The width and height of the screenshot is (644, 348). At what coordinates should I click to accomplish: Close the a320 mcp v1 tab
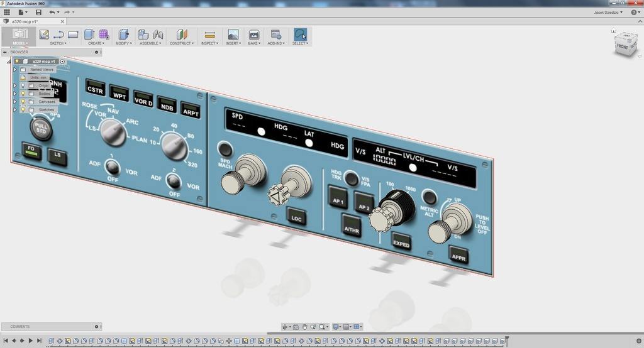tap(62, 21)
